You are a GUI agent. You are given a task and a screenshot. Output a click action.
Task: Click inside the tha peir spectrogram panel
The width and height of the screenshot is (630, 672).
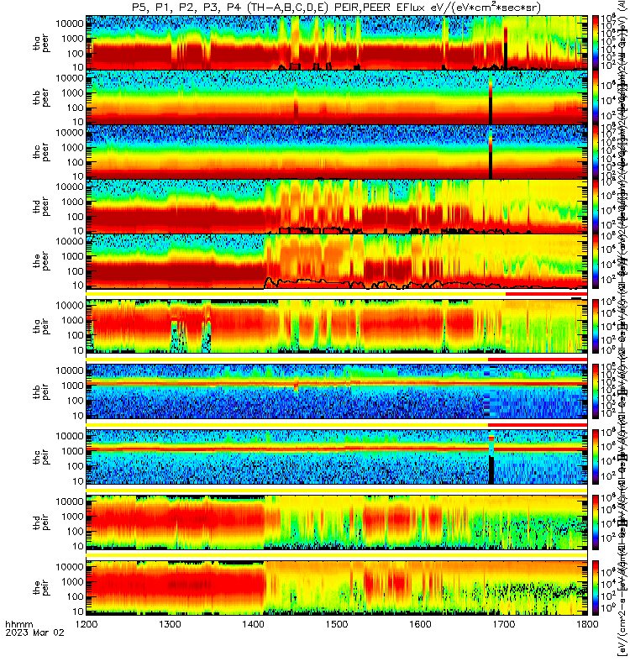click(337, 326)
